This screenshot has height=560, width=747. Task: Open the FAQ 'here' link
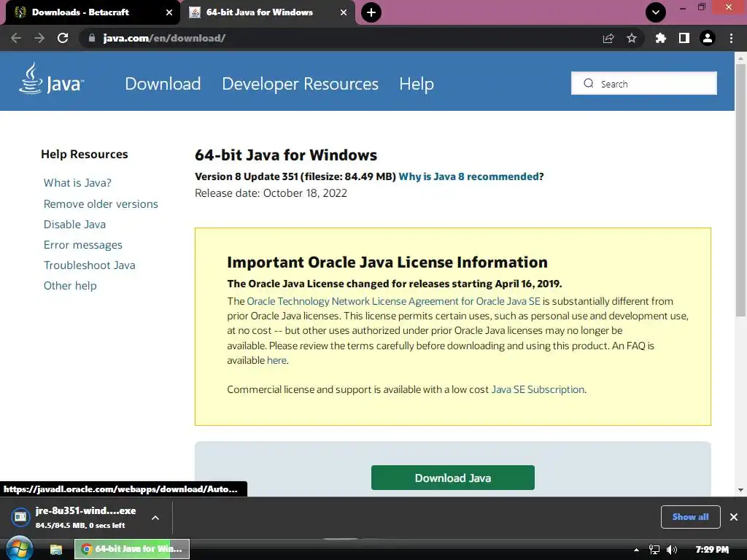click(276, 360)
